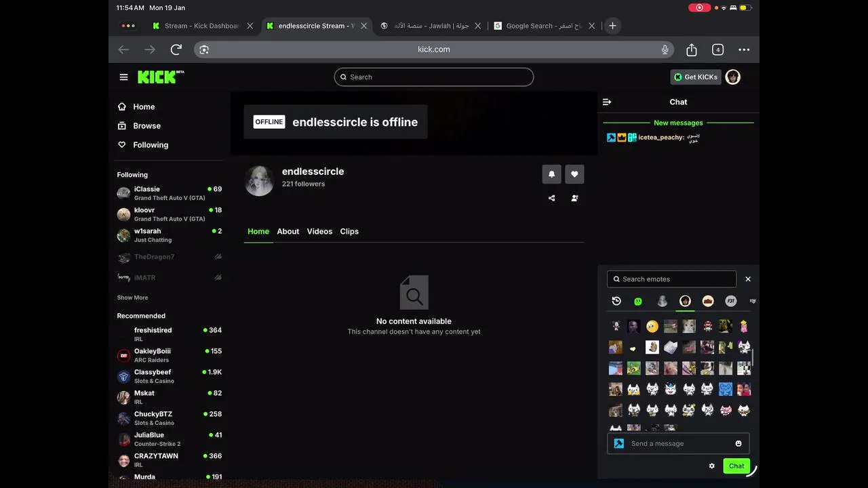Image resolution: width=868 pixels, height=488 pixels.
Task: Close the endlesscircle Stream browser tab
Action: click(x=364, y=26)
